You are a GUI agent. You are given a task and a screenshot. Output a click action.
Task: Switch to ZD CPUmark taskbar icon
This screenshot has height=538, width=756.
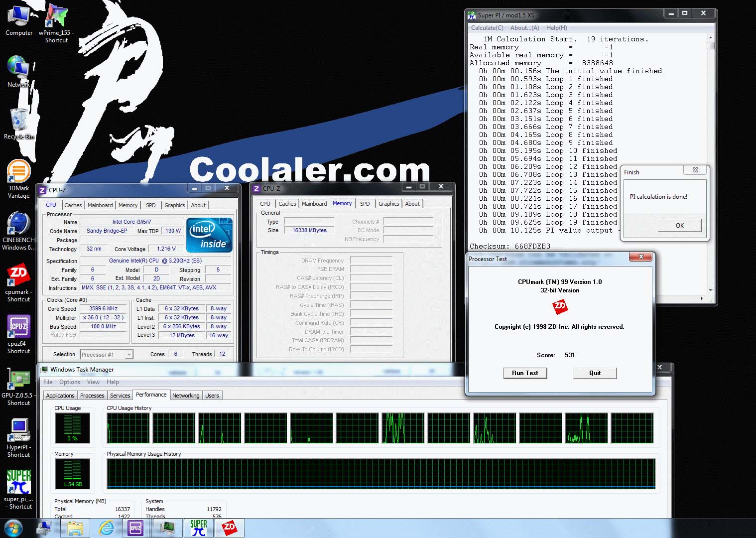[230, 528]
